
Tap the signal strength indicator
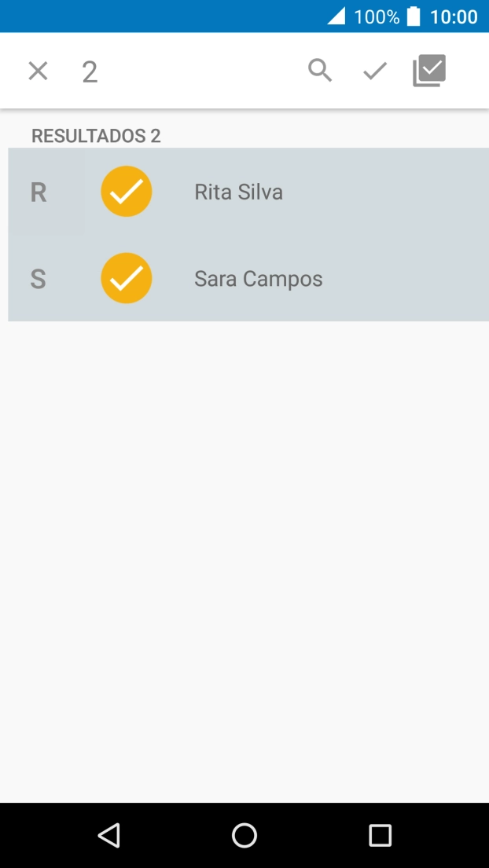coord(336,16)
